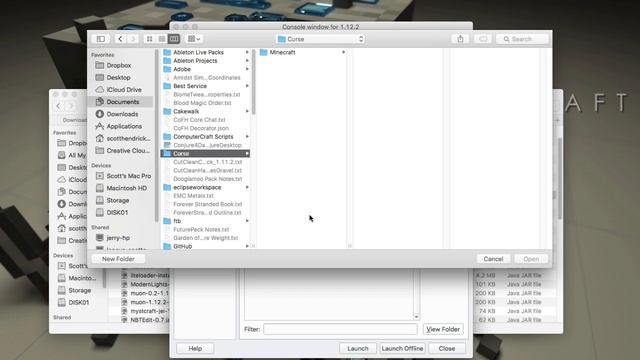This screenshot has width=640, height=360.
Task: Click the Filter input field
Action: pos(340,329)
